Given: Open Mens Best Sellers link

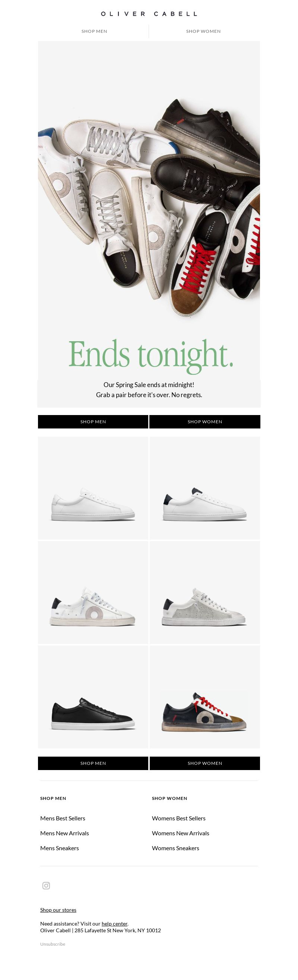Looking at the screenshot, I should click(63, 818).
